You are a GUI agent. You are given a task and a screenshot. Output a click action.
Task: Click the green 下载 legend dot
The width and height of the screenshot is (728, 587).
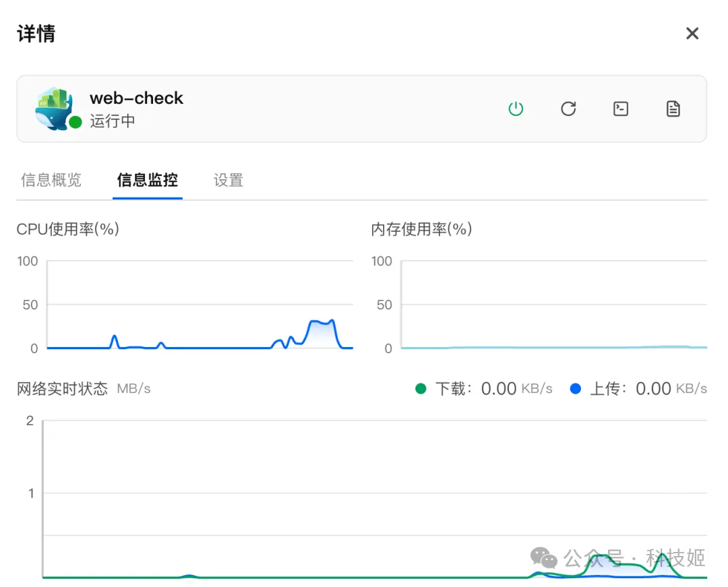pyautogui.click(x=421, y=389)
